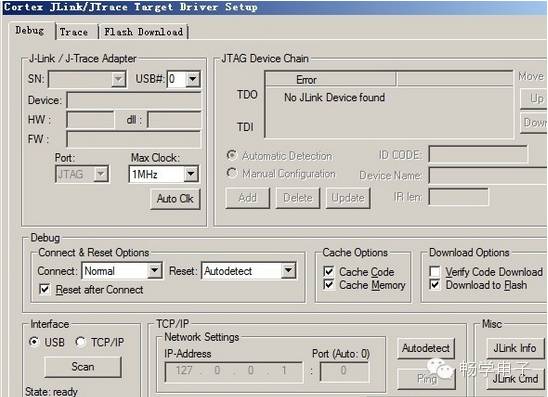Click the Device field in adapter group
Viewport: 548px width, 397px height.
click(134, 101)
